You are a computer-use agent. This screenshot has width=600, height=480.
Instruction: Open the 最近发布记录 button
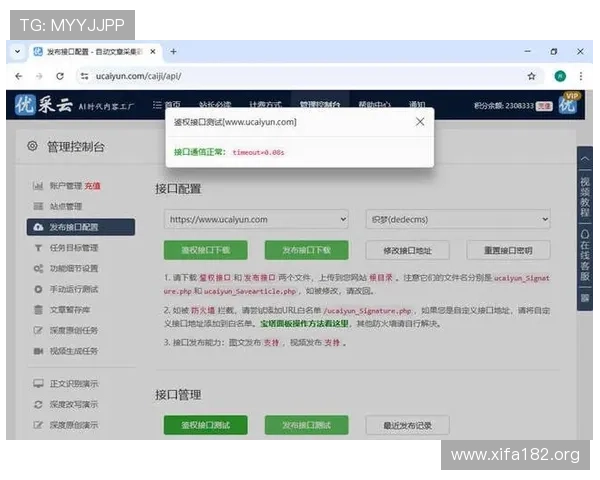point(408,425)
